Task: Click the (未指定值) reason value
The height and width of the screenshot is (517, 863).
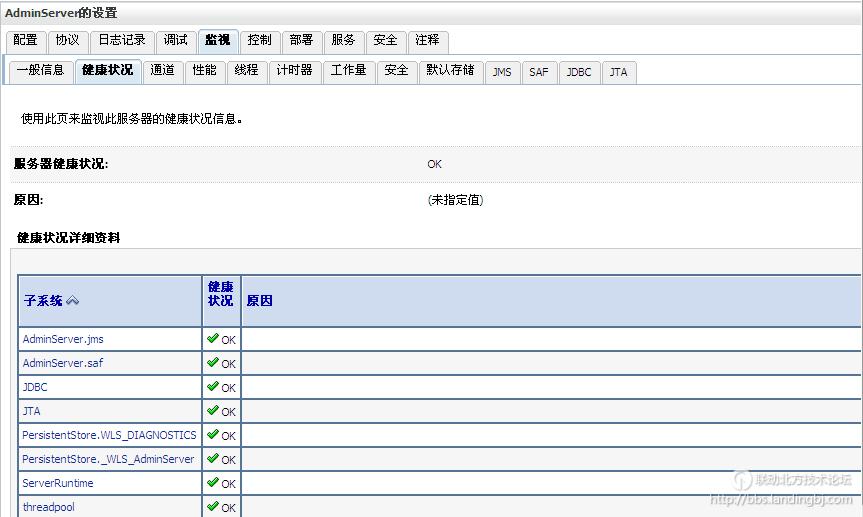Action: (455, 200)
